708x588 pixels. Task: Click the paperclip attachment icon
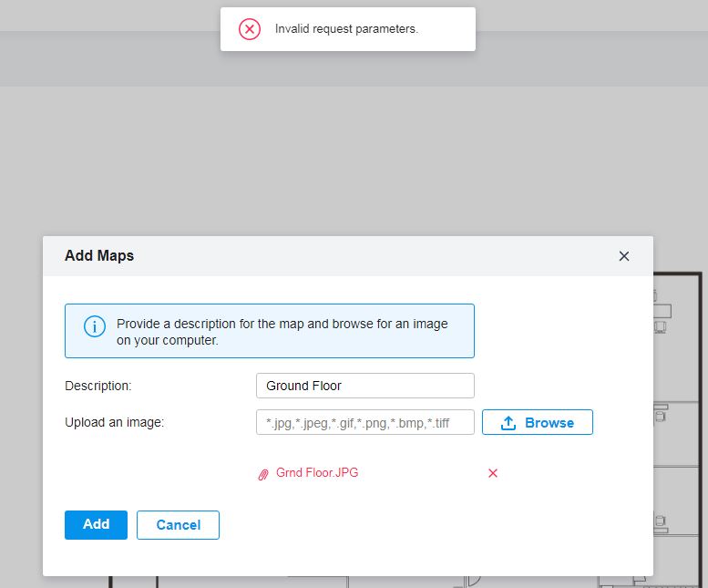pyautogui.click(x=263, y=474)
